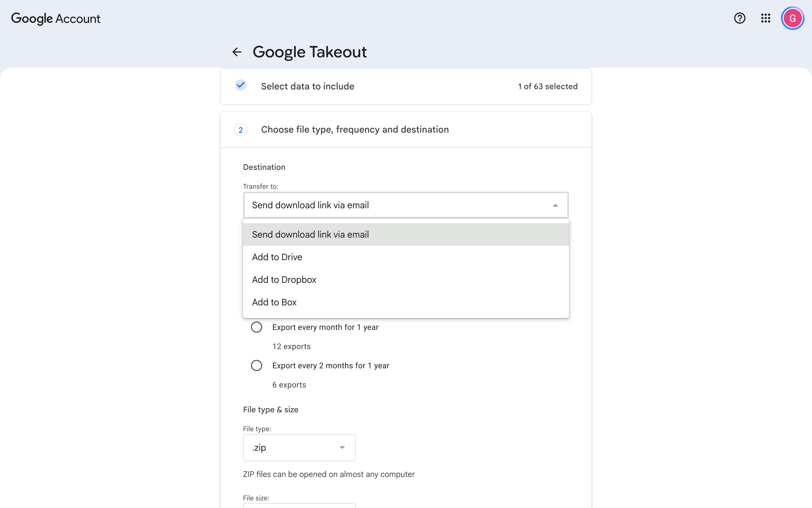
Task: Click the '6 exports' text
Action: tap(289, 385)
